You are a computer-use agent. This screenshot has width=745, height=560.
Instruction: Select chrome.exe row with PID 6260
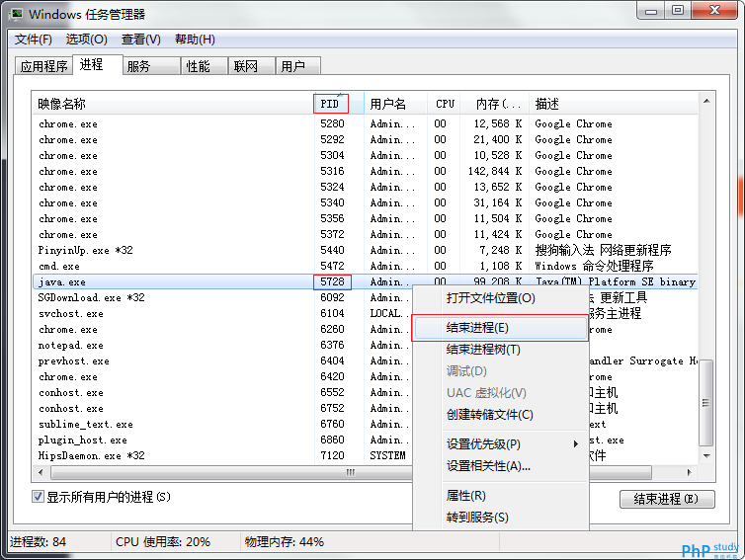click(365, 329)
